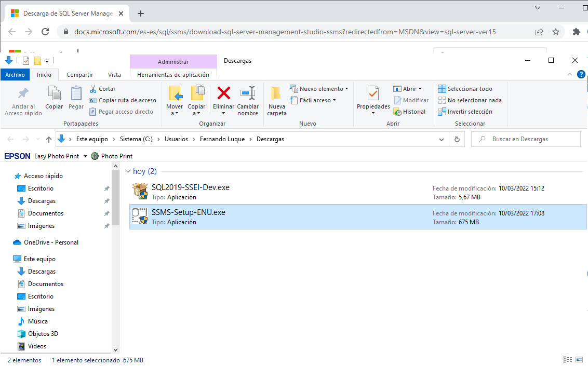The height and width of the screenshot is (366, 588).
Task: Click the Pin to Quick Access (Anclar) icon
Action: (x=23, y=93)
